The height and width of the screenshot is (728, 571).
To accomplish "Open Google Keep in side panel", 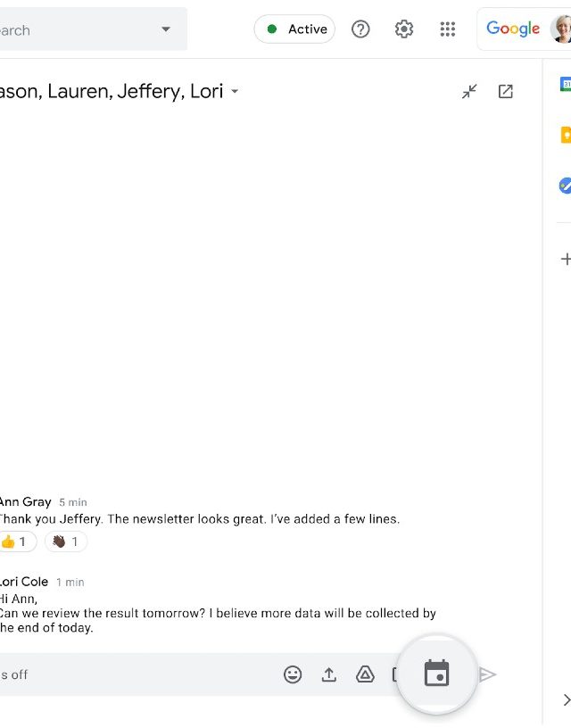I will 566,135.
